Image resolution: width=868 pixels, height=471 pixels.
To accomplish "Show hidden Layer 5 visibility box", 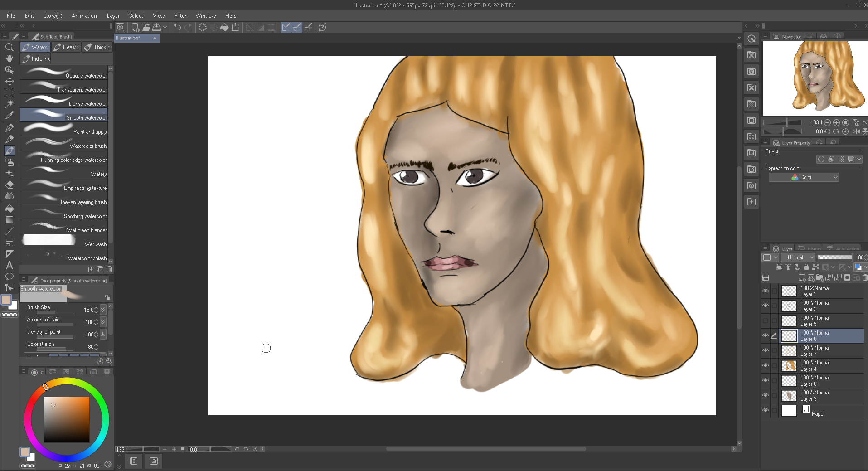I will (x=766, y=321).
